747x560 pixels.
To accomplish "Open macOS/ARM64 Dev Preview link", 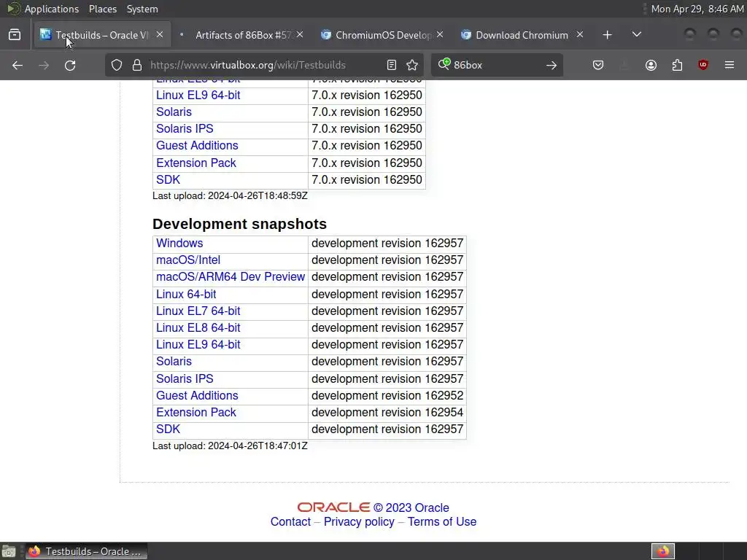I will [x=231, y=276].
